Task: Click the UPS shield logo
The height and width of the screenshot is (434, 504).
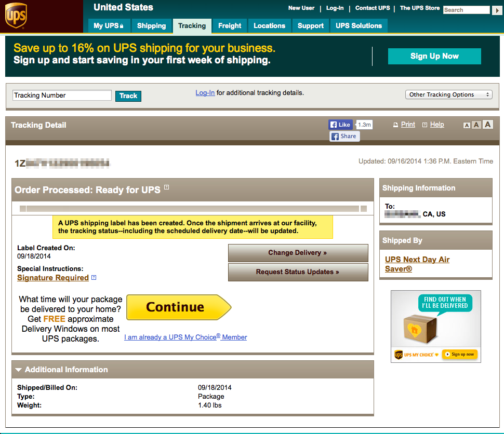Action: point(16,16)
